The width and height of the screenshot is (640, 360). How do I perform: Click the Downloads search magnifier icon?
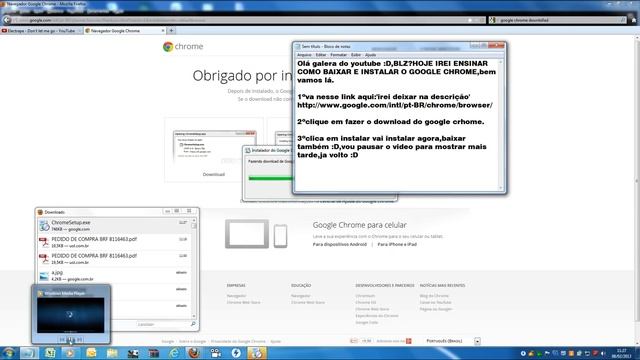pyautogui.click(x=193, y=324)
